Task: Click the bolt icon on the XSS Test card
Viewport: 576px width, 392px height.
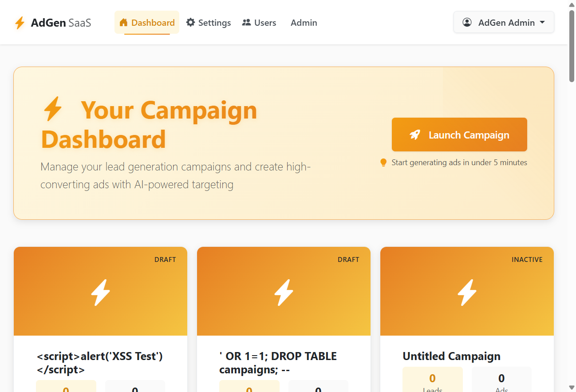Action: [100, 292]
